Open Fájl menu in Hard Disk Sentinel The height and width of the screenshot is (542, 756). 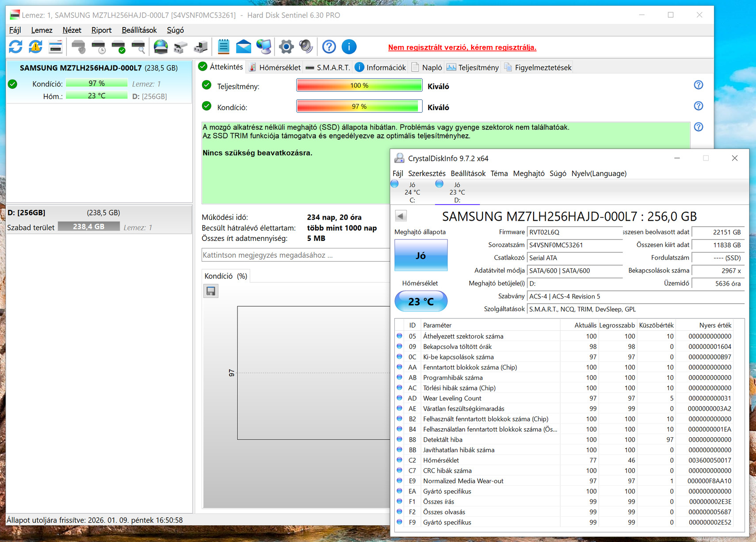[x=15, y=30]
